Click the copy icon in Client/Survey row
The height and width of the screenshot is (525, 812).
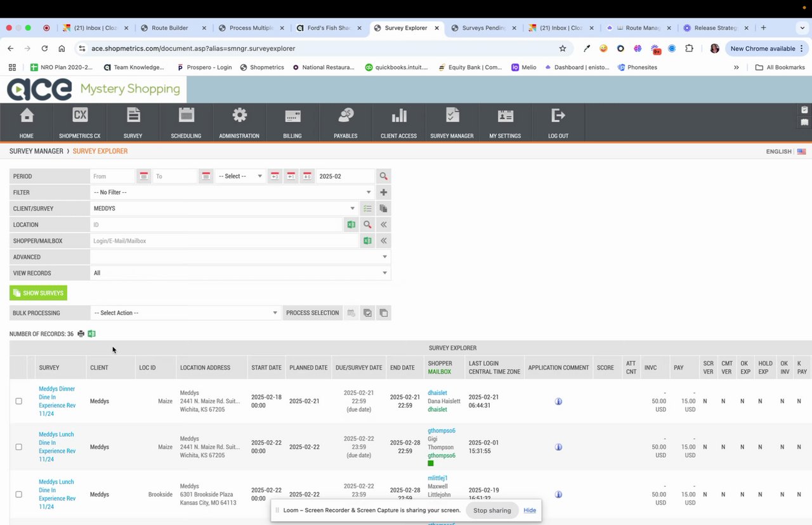click(383, 209)
